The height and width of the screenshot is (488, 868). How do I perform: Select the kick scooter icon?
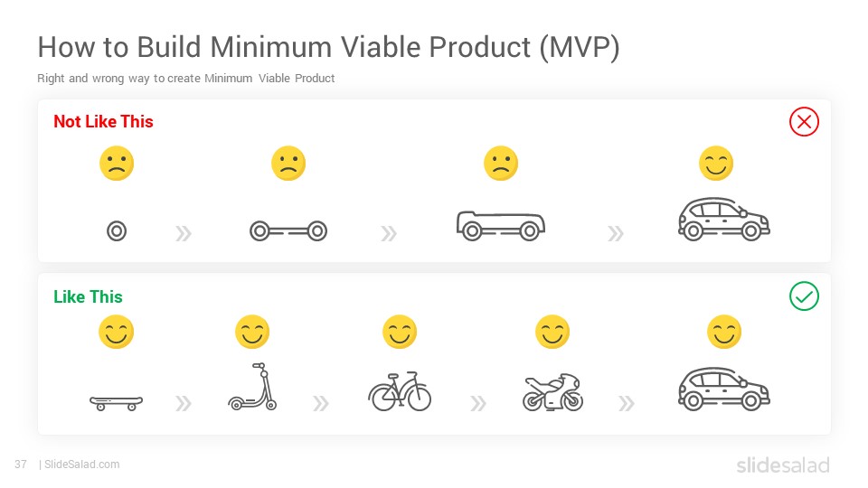(x=252, y=386)
